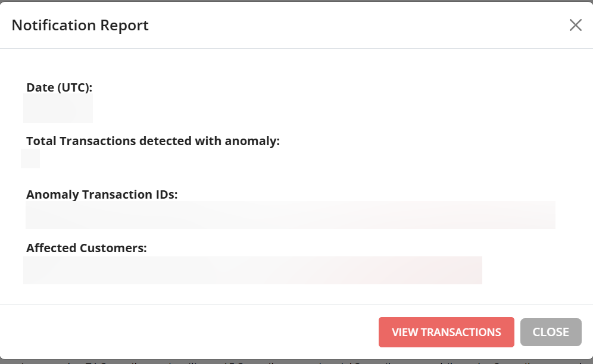Close the dialog with the X icon
The image size is (593, 364).
click(575, 25)
